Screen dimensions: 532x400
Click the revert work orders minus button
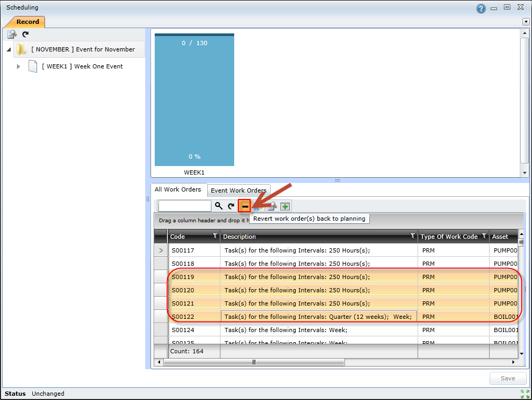tap(245, 206)
